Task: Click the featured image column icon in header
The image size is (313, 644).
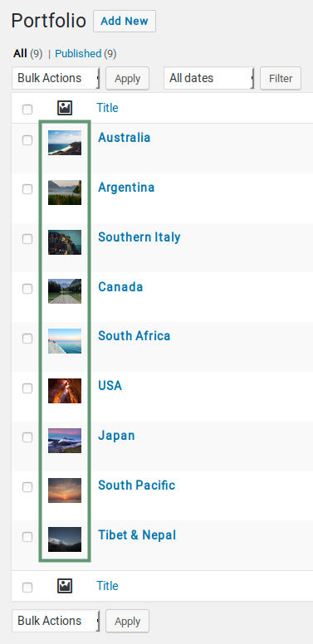Action: (65, 109)
